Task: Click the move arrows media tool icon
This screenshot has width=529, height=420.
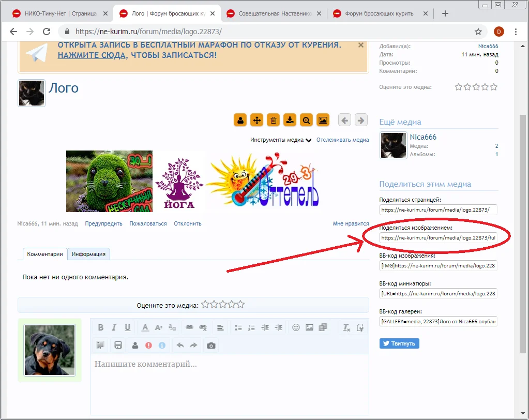Action: [x=256, y=120]
